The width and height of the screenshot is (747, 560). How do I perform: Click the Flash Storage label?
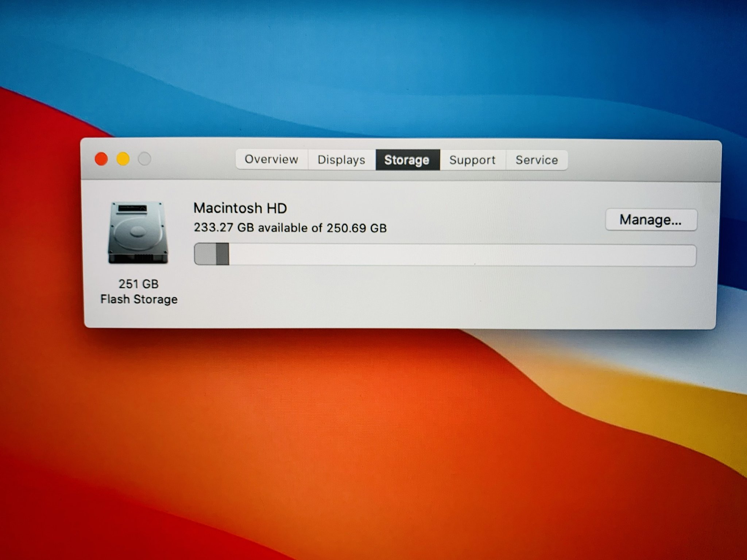139,299
